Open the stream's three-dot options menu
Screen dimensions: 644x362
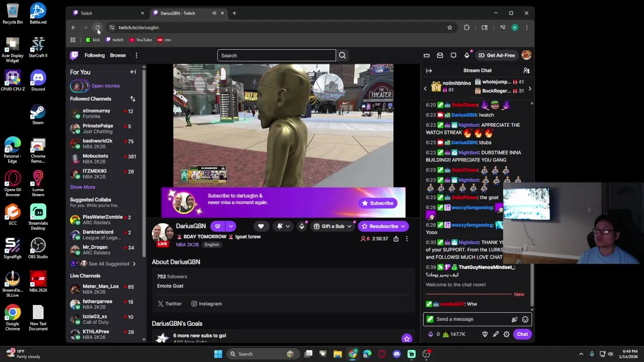click(x=407, y=239)
